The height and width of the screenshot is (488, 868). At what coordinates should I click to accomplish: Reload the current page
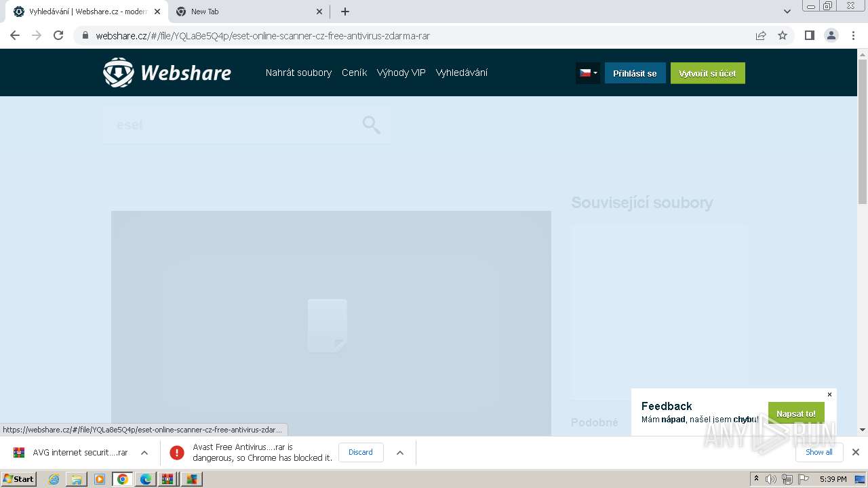click(58, 35)
